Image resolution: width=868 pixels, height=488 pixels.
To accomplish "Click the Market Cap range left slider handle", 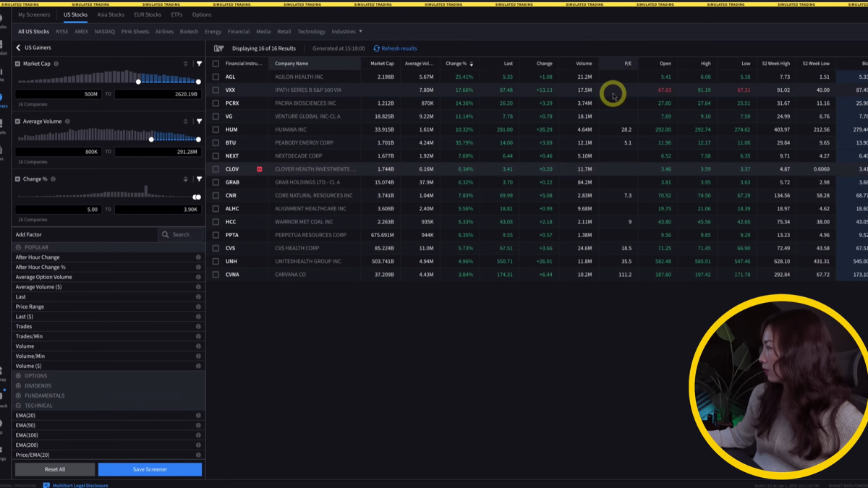I will [138, 82].
